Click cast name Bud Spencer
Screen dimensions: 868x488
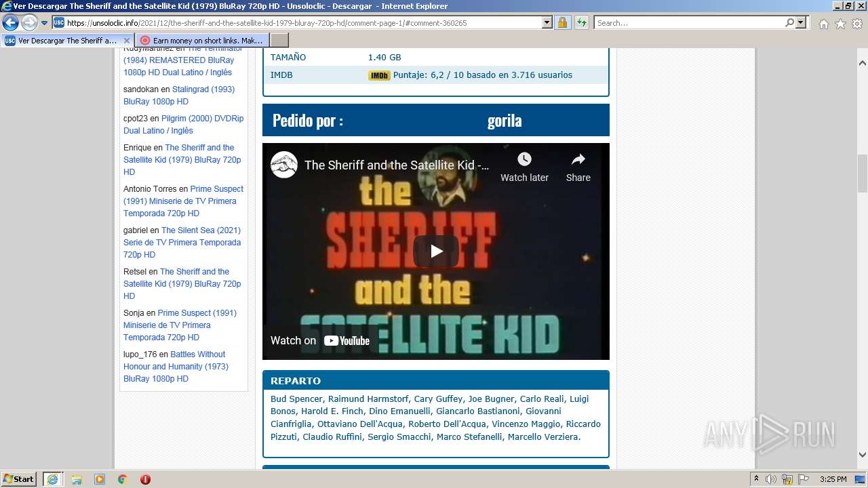point(296,399)
